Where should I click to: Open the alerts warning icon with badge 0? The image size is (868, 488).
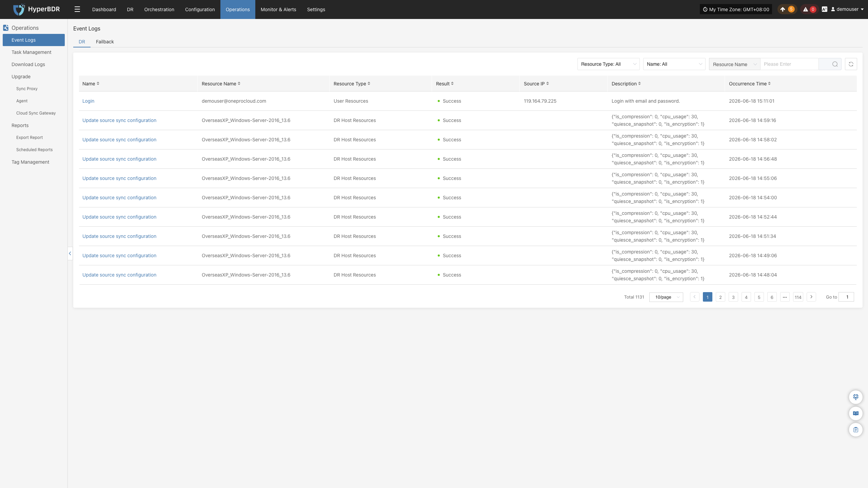[809, 9]
